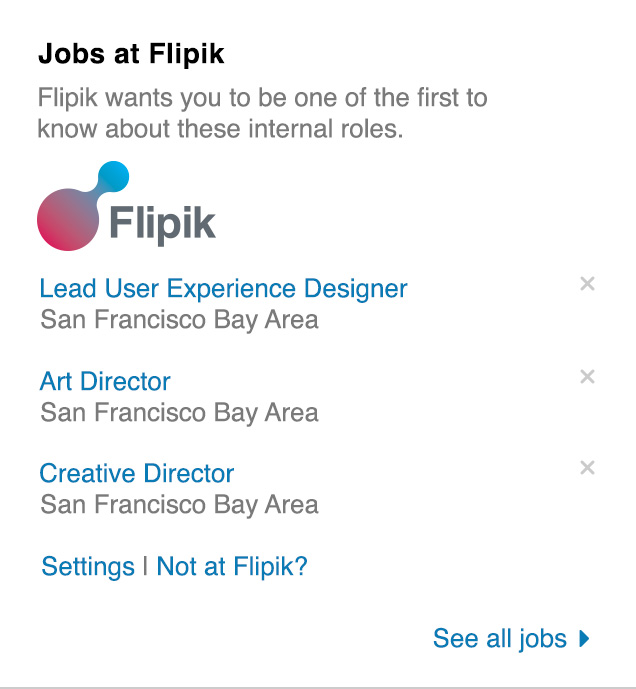Image resolution: width=636 pixels, height=689 pixels.
Task: Click the internal roles description text
Action: [262, 113]
